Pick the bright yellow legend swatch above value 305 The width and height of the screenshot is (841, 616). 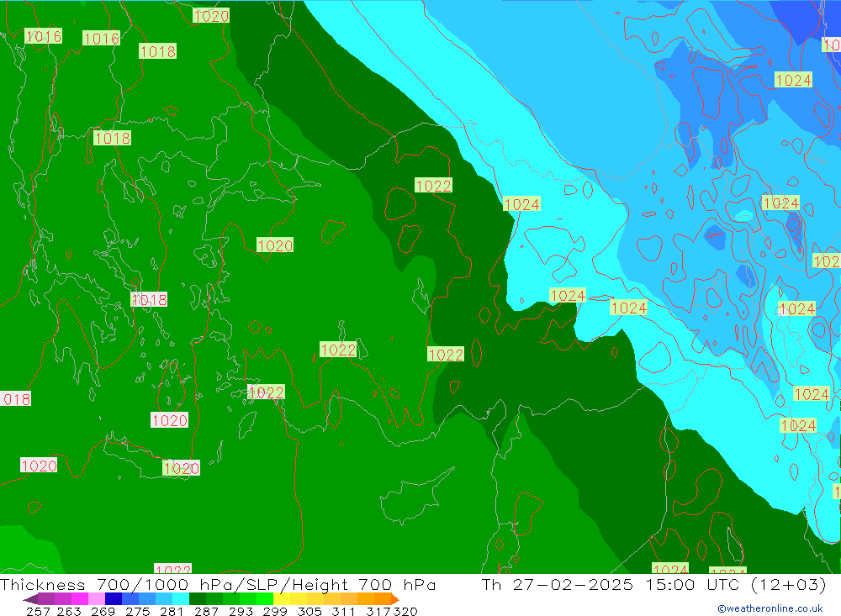pyautogui.click(x=299, y=599)
